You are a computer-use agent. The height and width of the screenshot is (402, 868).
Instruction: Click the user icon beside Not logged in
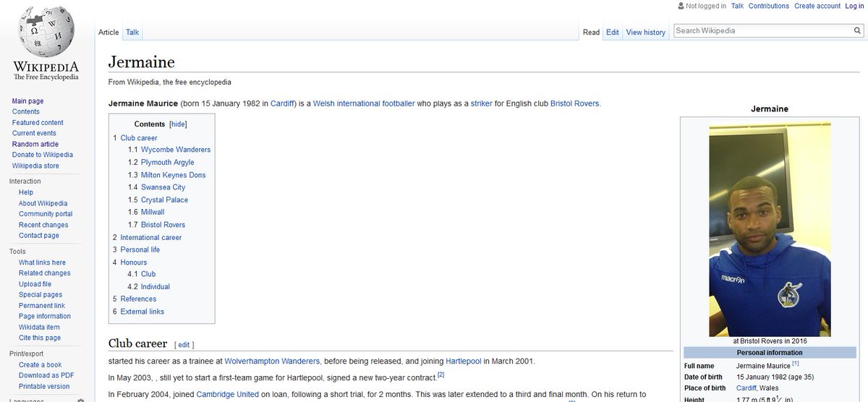pyautogui.click(x=680, y=6)
